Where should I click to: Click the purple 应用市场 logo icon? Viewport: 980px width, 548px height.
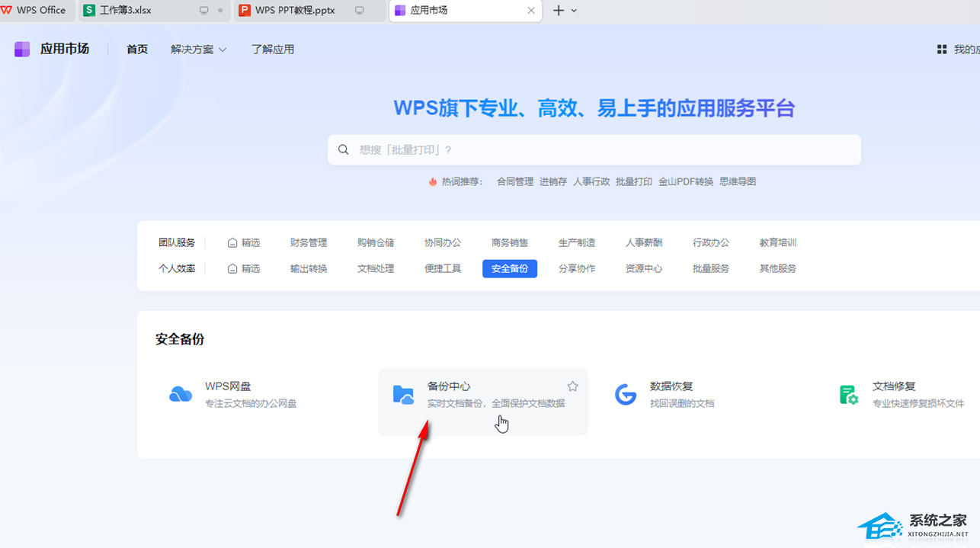(22, 50)
